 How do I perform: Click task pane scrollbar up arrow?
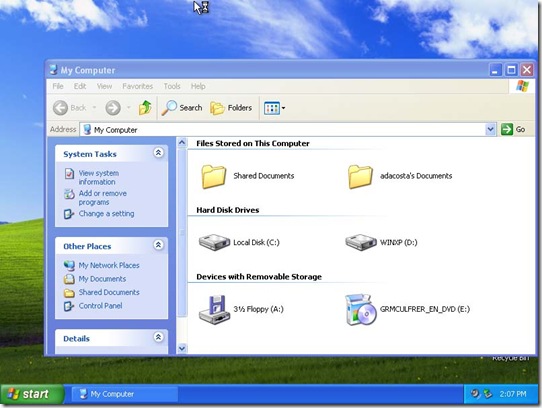182,142
